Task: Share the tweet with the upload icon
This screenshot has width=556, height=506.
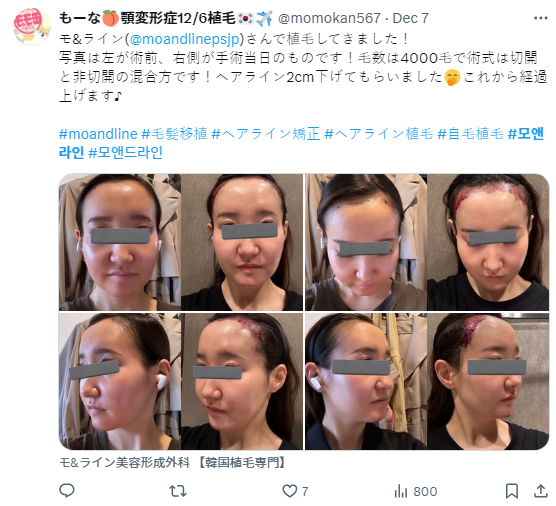Action: [540, 491]
